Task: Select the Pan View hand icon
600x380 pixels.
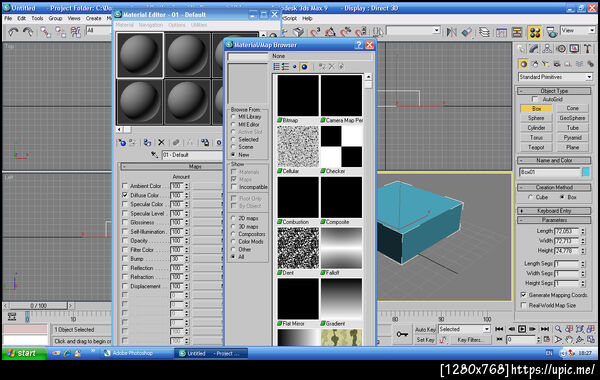Action: pyautogui.click(x=569, y=339)
